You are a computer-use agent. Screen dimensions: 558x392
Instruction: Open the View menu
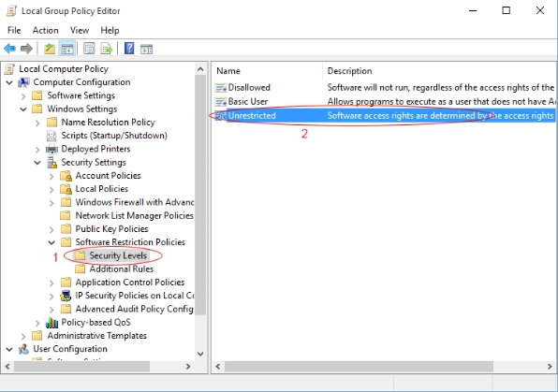(80, 30)
